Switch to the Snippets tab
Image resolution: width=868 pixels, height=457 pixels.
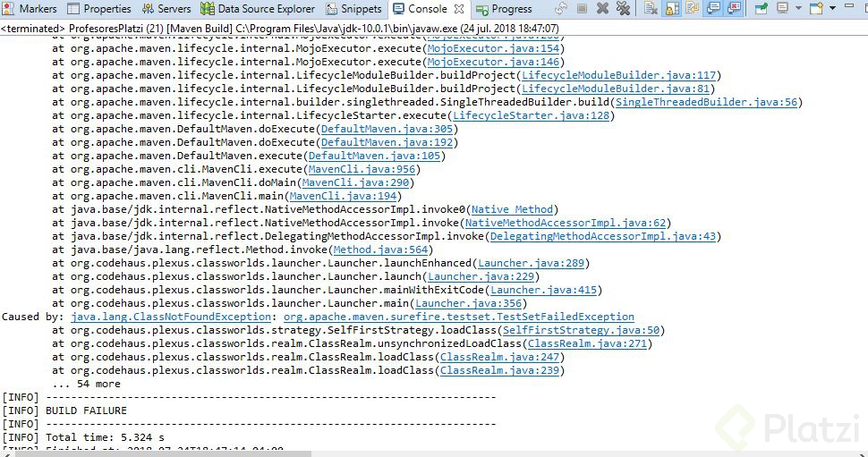tap(354, 9)
